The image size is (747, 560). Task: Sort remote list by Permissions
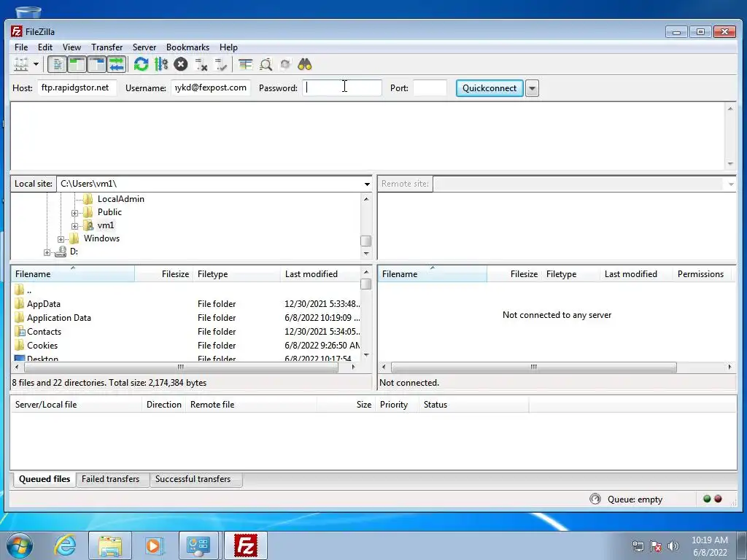pyautogui.click(x=701, y=274)
